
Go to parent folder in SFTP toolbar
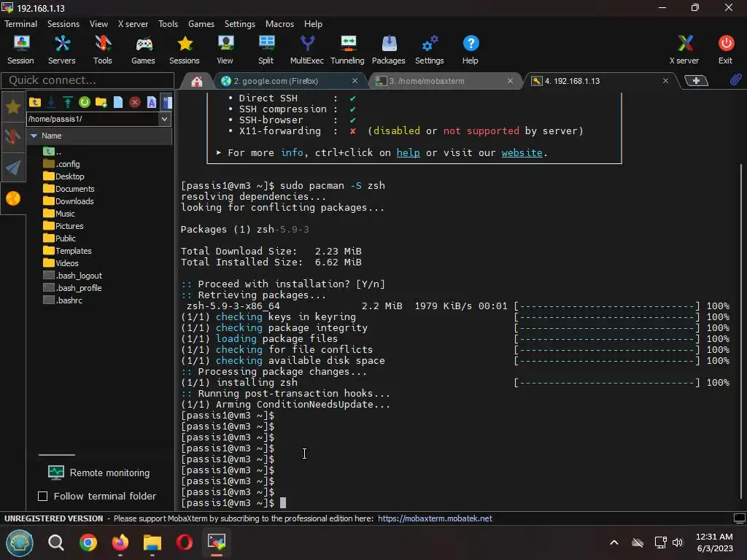(35, 102)
